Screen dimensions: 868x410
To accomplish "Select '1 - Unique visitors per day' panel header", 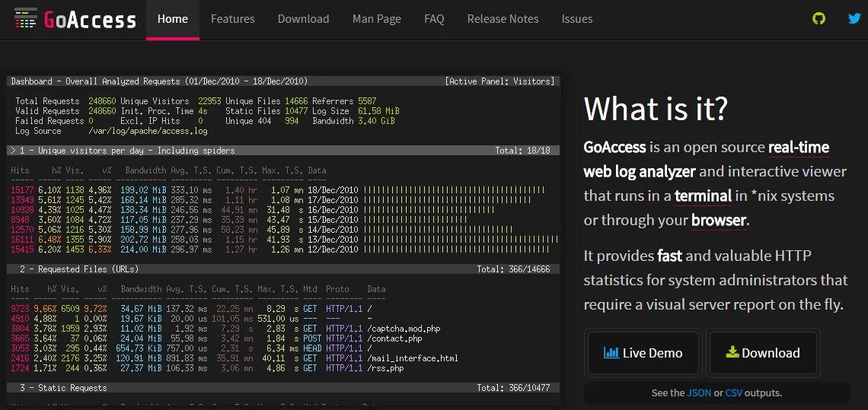I will point(283,151).
